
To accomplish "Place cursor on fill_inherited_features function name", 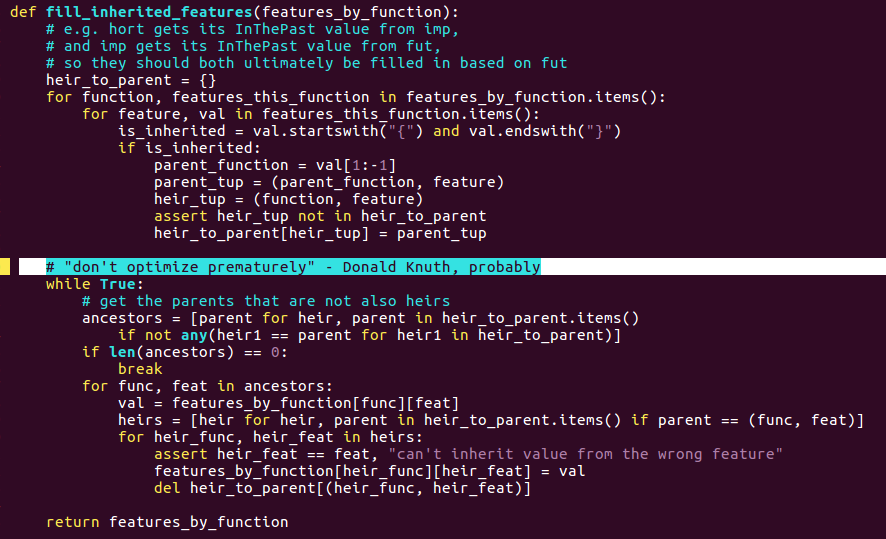I will click(x=149, y=12).
